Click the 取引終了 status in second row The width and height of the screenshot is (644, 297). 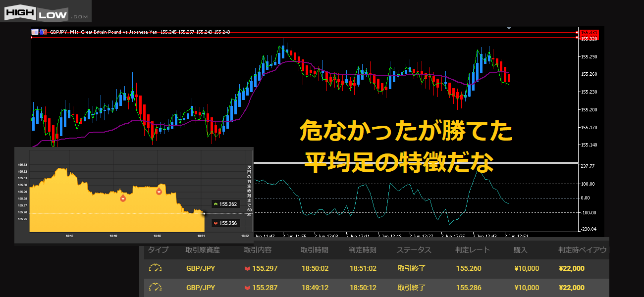411,288
